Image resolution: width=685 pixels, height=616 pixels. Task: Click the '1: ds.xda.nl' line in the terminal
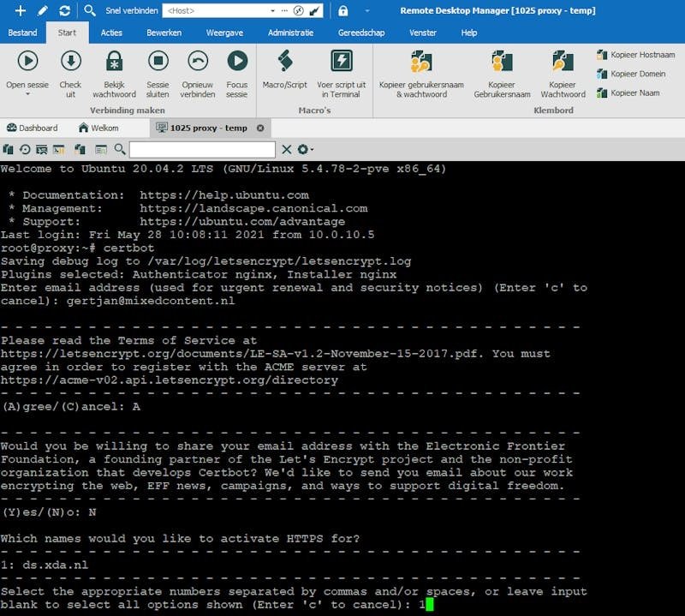pos(45,565)
